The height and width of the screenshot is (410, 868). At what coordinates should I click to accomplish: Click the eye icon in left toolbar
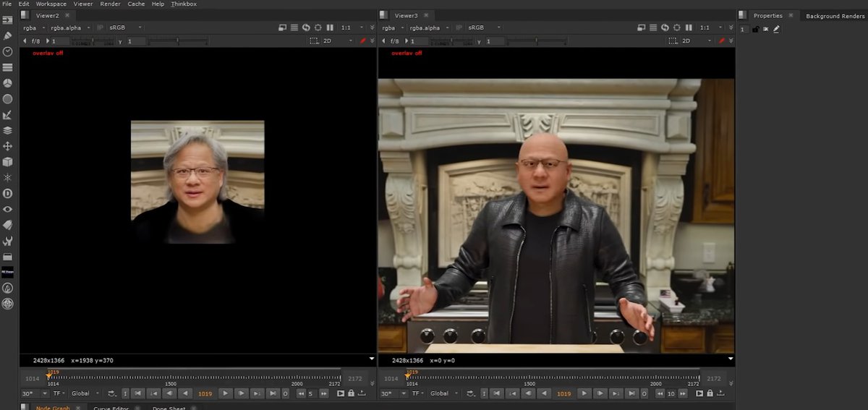tap(8, 210)
